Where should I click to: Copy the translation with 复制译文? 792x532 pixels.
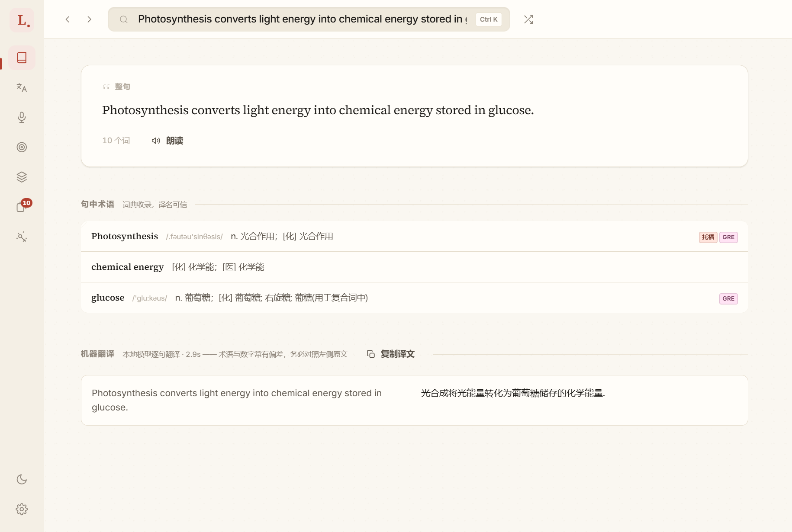pyautogui.click(x=391, y=354)
